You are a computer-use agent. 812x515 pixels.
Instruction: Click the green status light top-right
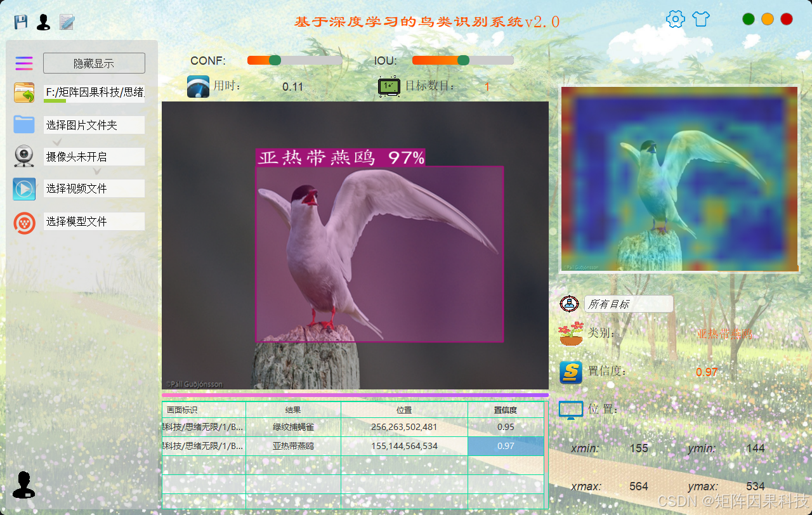pos(748,19)
